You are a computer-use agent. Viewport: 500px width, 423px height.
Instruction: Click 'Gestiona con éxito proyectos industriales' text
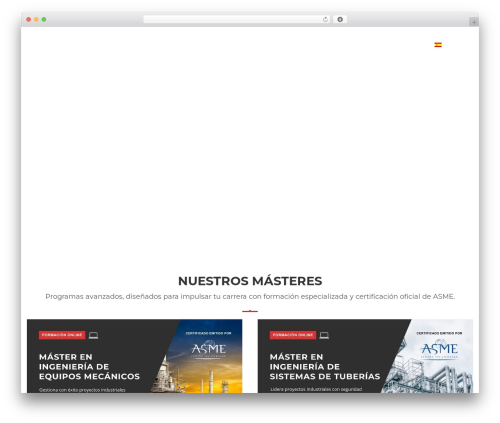click(x=82, y=390)
